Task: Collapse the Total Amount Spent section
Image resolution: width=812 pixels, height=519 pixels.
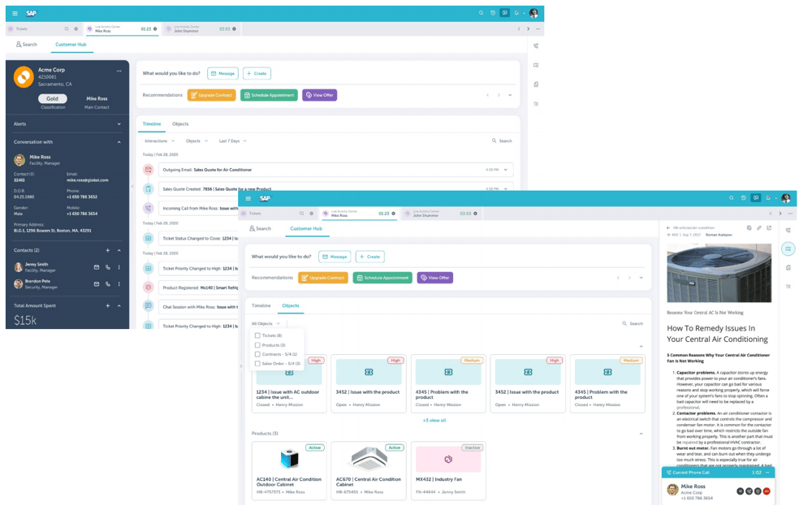Action: tap(119, 305)
